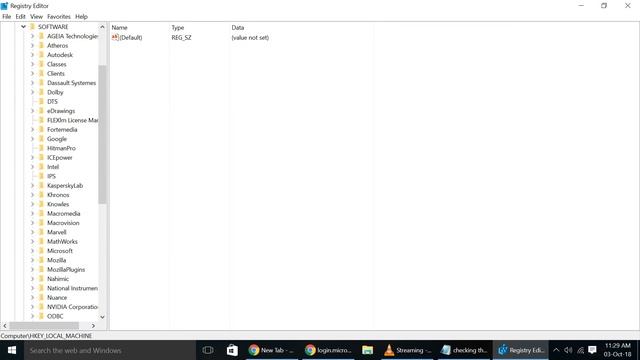The width and height of the screenshot is (640, 360).
Task: Open the File menu
Action: [7, 17]
